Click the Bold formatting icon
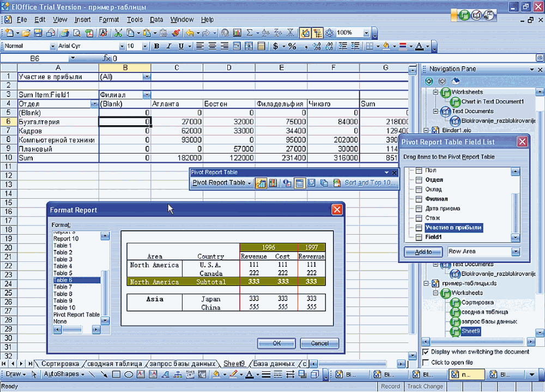Screen dimensions: 545x392 point(157,46)
